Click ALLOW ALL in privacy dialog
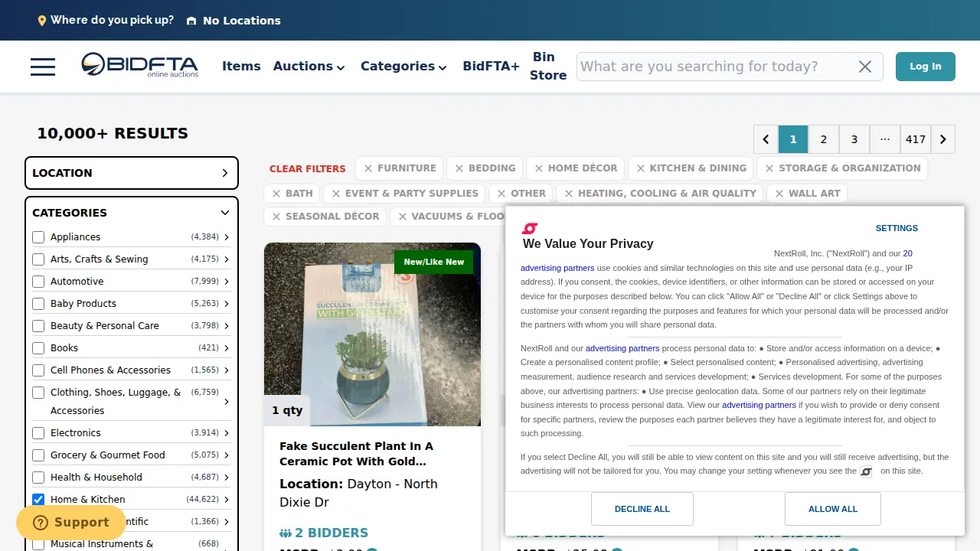Viewport: 980px width, 551px height. 833,509
